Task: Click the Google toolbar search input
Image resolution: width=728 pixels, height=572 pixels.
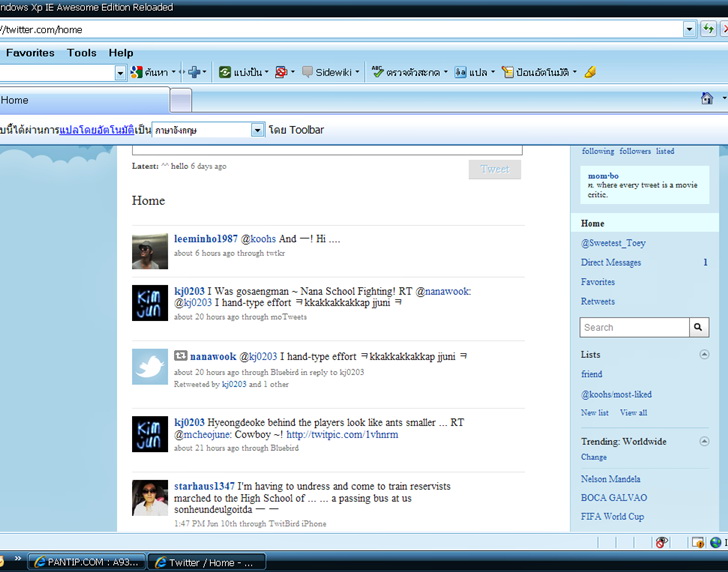Action: click(x=57, y=73)
